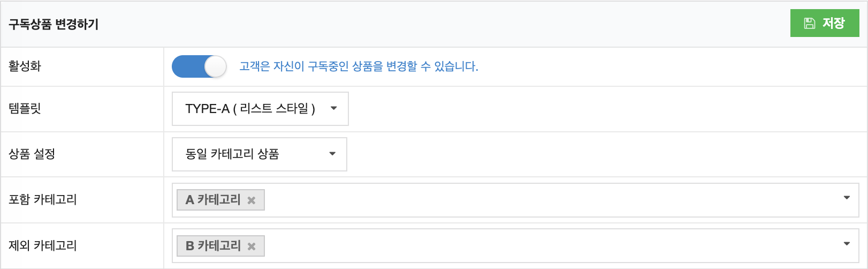Click the floppy disk icon on 저장

810,23
